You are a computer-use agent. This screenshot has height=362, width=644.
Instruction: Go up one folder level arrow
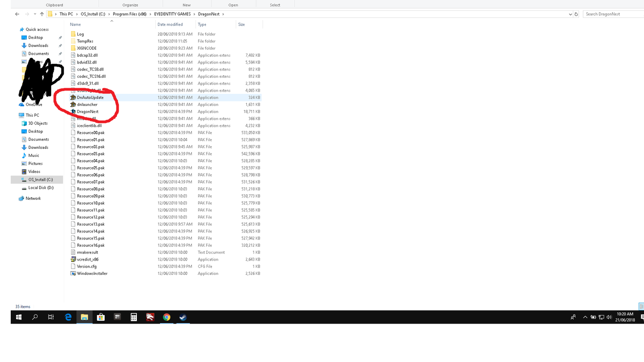click(x=42, y=14)
